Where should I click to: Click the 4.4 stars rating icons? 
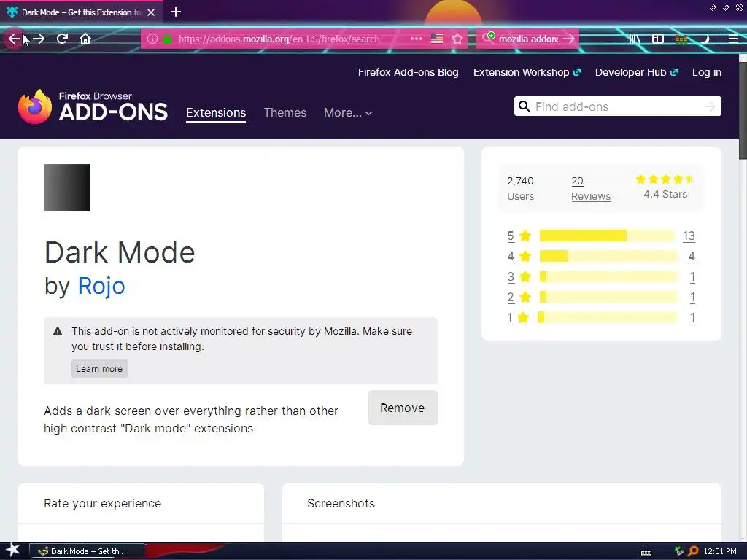[x=665, y=179]
